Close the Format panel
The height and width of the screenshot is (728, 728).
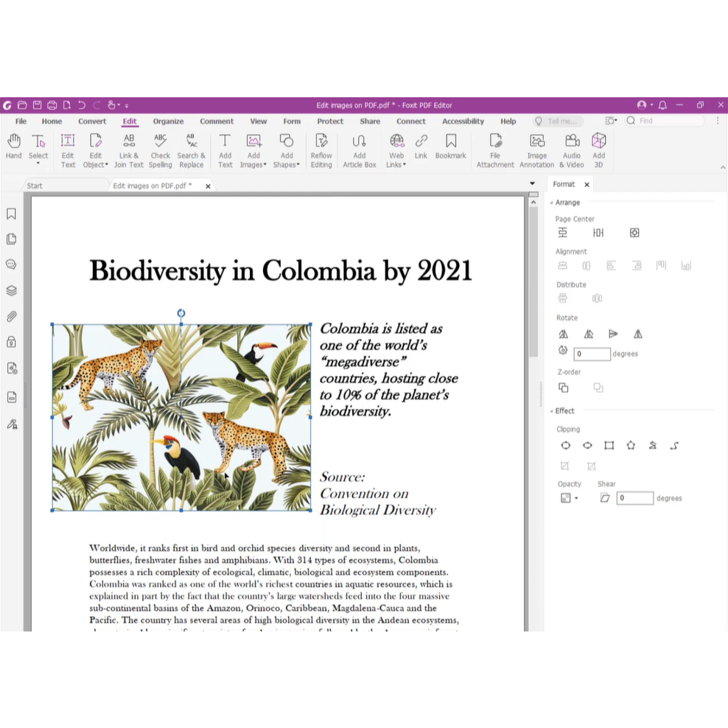pyautogui.click(x=587, y=185)
